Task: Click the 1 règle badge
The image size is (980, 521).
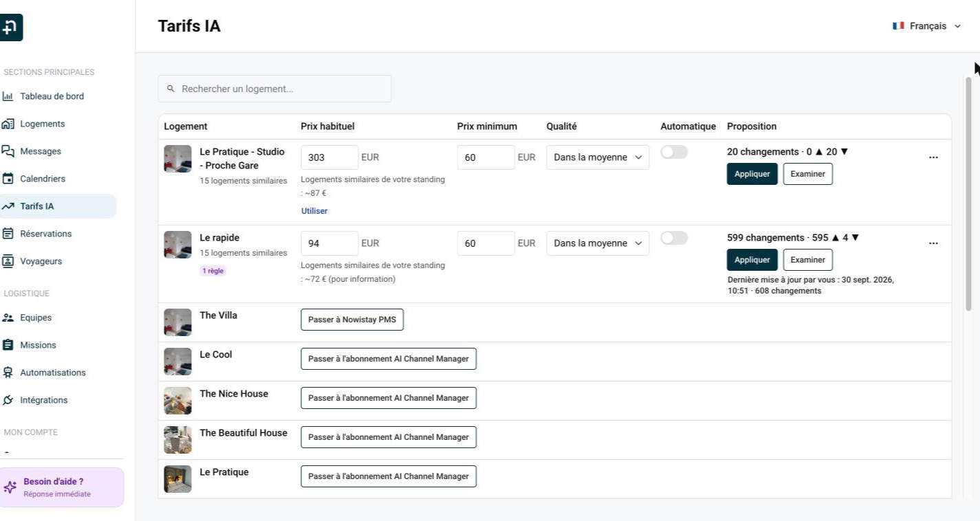Action: coord(213,271)
